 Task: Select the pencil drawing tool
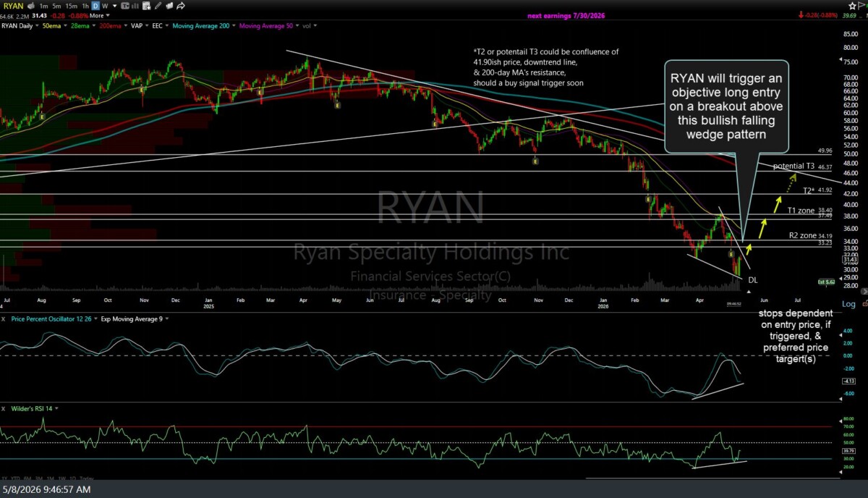point(158,6)
